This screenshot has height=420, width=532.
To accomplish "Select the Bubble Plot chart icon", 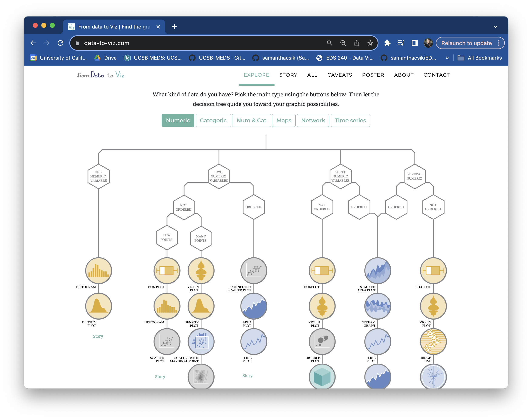I will 322,341.
